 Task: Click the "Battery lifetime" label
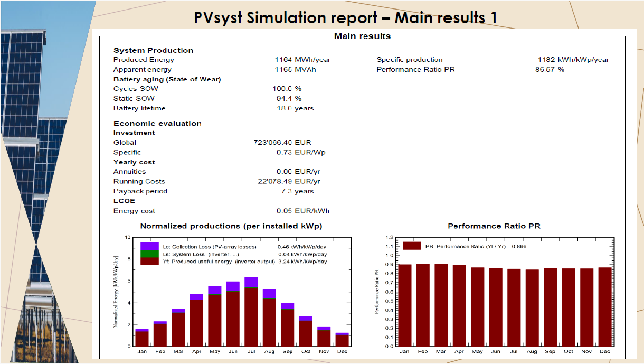pos(139,108)
